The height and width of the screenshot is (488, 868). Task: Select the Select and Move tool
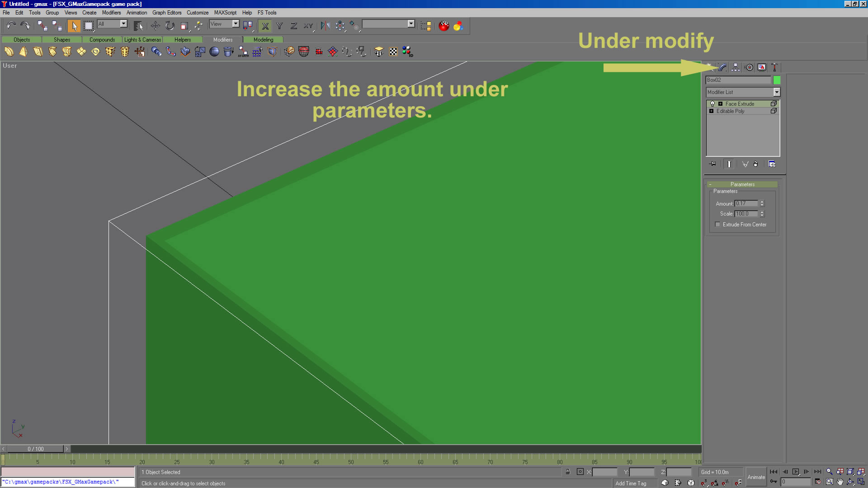click(155, 26)
